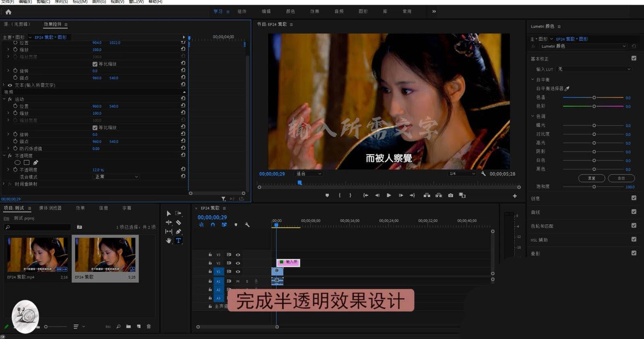This screenshot has height=339, width=644.
Task: Switch to the Color workspace tab
Action: tap(290, 12)
